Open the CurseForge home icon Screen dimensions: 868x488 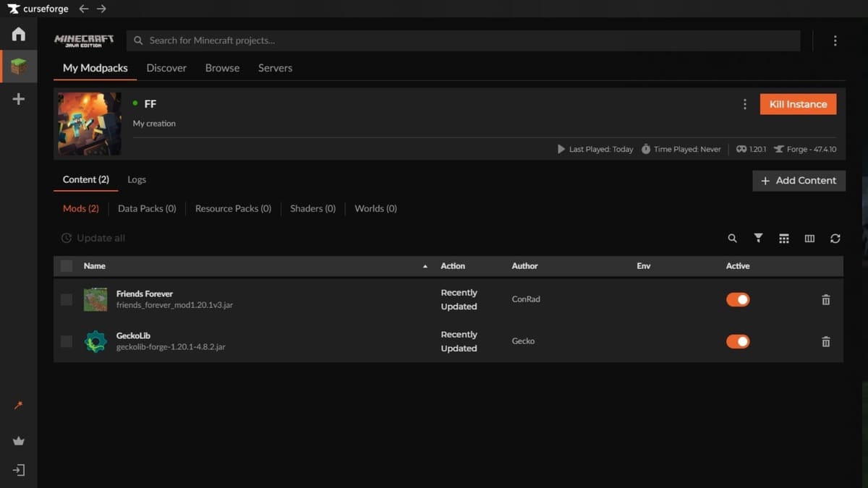(19, 34)
